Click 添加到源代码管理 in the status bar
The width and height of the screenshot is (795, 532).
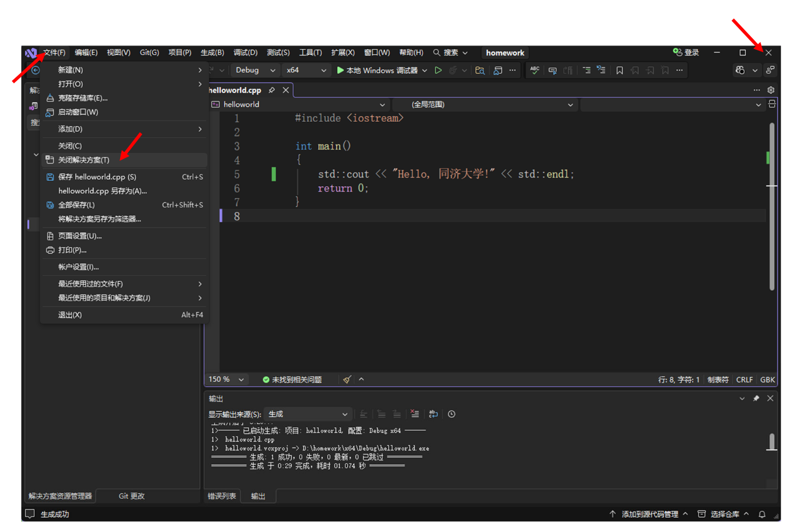(649, 514)
